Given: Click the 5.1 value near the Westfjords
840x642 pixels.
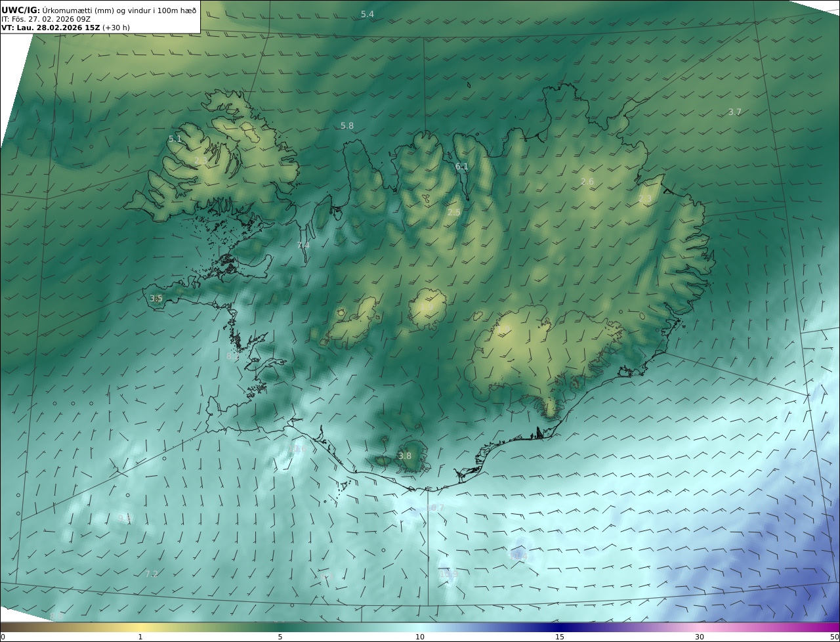Looking at the screenshot, I should point(175,139).
